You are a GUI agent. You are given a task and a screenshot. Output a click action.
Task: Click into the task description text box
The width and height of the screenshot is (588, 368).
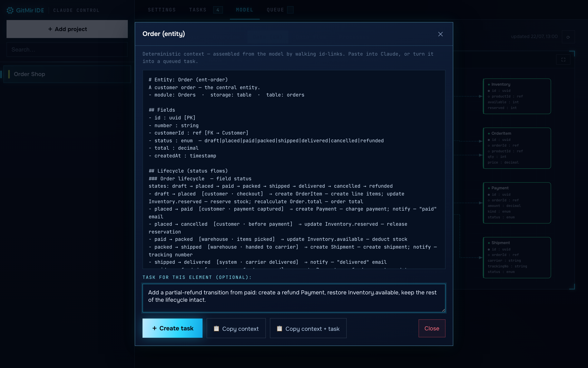point(294,298)
